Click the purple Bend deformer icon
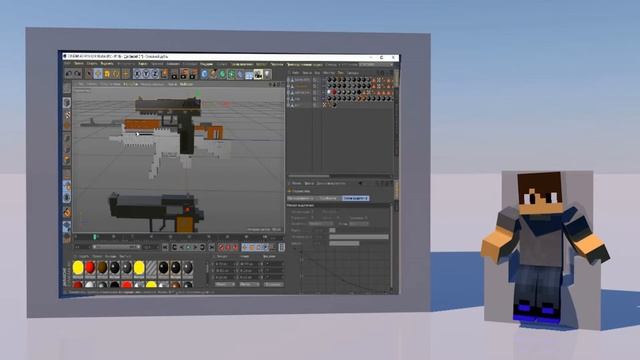This screenshot has height=360, width=640. [240, 74]
